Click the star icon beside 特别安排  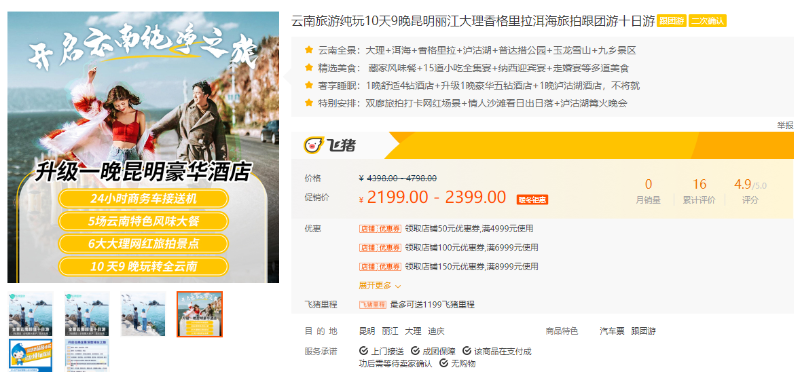click(x=308, y=103)
